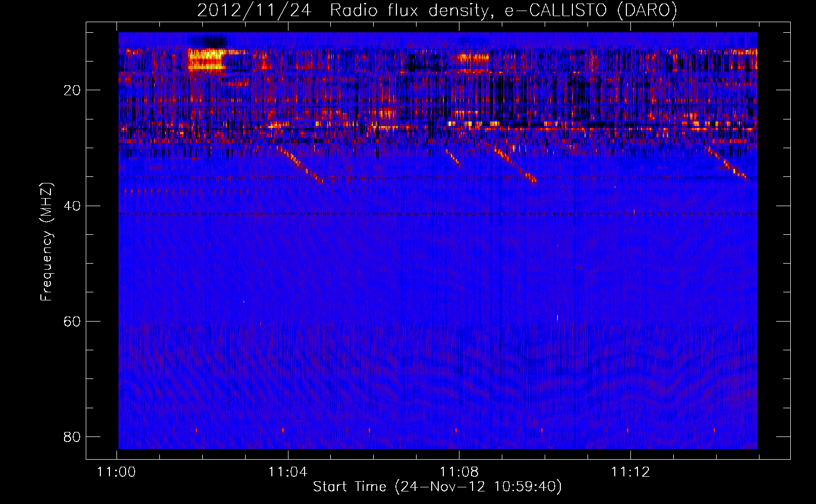Click the 20 MHz frequency tick label
Screen dimensions: 816x504
(72, 90)
